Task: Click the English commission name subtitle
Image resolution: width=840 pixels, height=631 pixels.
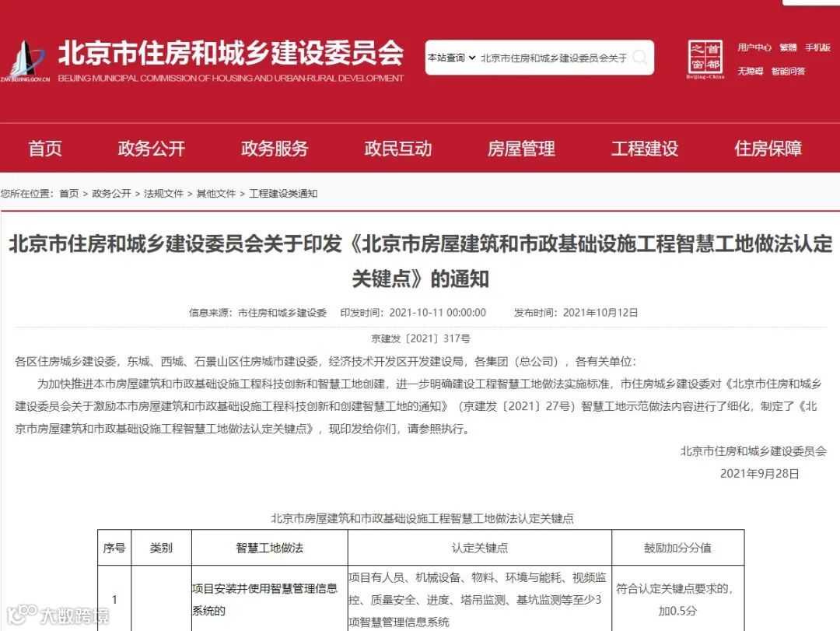Action: click(x=231, y=79)
